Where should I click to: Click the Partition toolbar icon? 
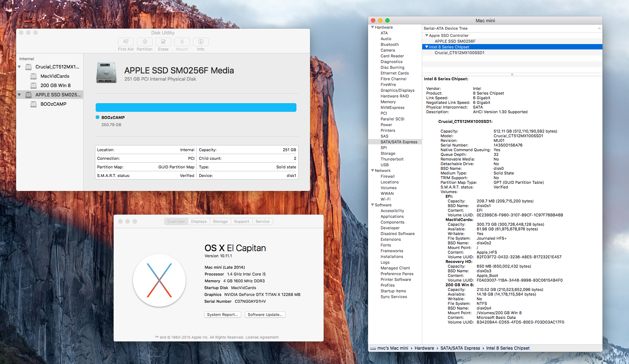144,42
